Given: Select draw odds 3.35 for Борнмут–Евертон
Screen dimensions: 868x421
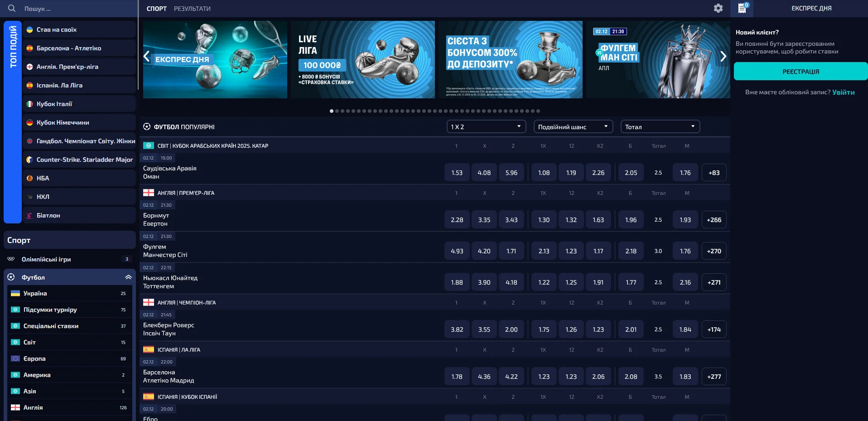Looking at the screenshot, I should pyautogui.click(x=484, y=220).
